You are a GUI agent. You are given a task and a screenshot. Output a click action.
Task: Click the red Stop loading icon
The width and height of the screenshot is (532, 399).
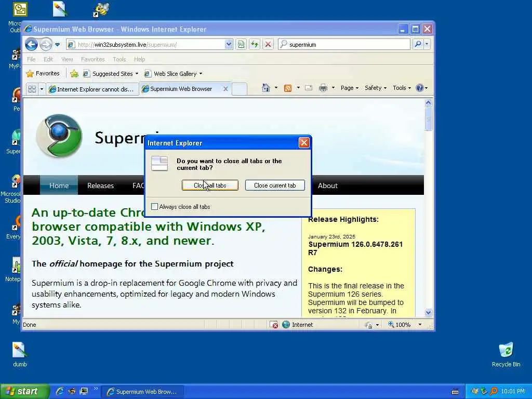268,44
